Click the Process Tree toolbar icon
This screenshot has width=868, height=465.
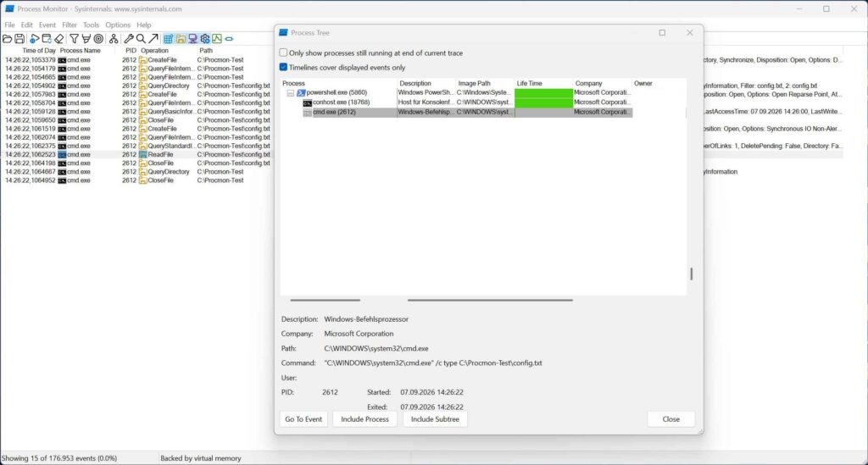click(114, 39)
